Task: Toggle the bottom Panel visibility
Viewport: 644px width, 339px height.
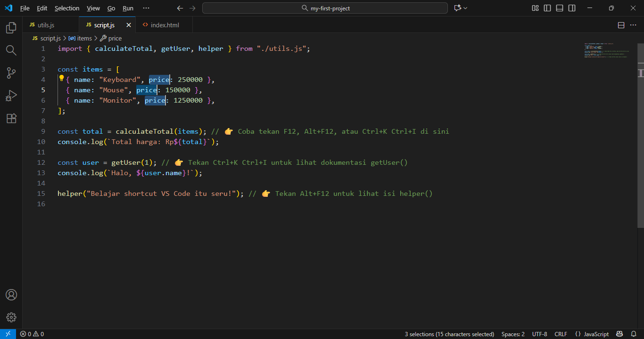Action: (559, 8)
